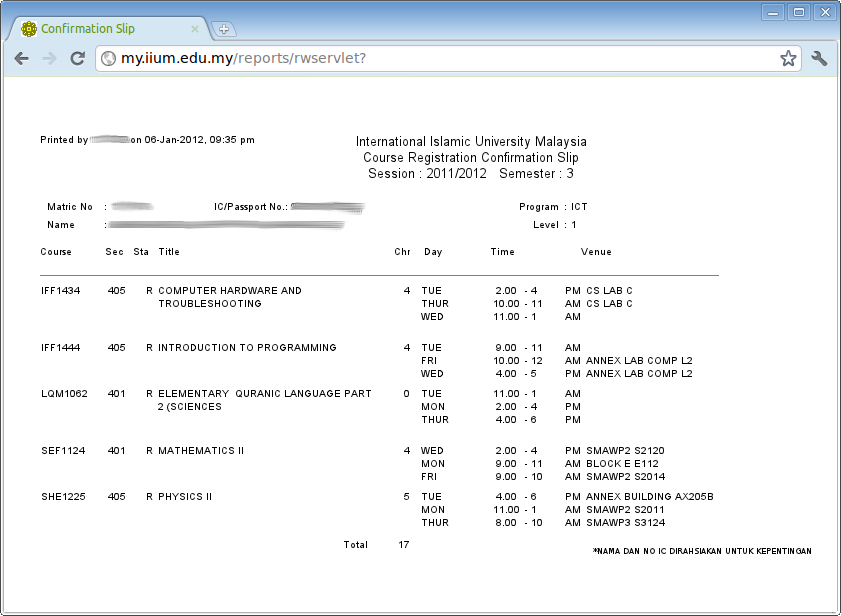Click title PHYSICS II

coord(185,497)
